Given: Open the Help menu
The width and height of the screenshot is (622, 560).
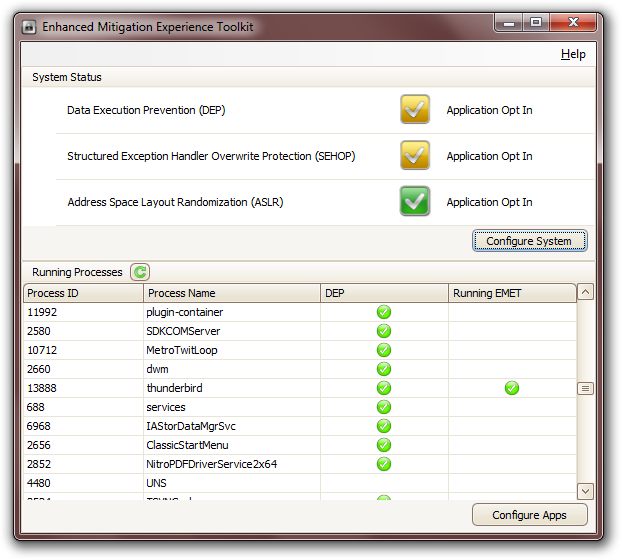Looking at the screenshot, I should (x=573, y=54).
